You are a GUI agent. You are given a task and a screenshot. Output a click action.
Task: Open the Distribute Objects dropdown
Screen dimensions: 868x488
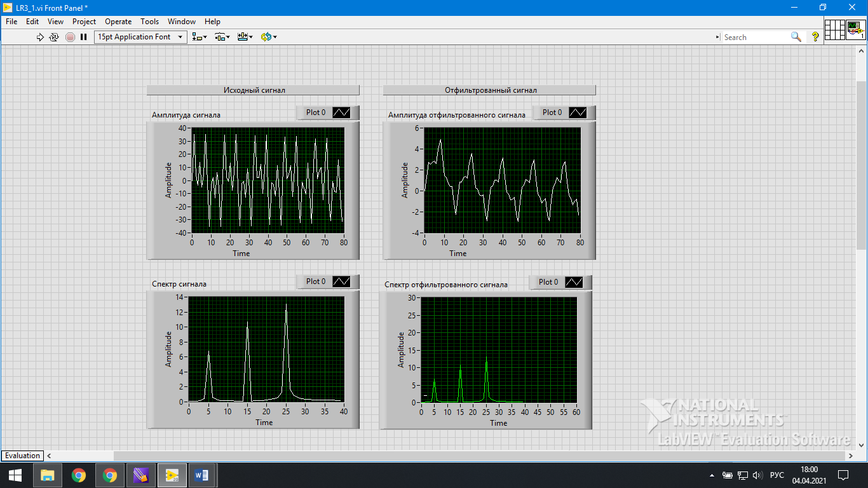coord(222,37)
